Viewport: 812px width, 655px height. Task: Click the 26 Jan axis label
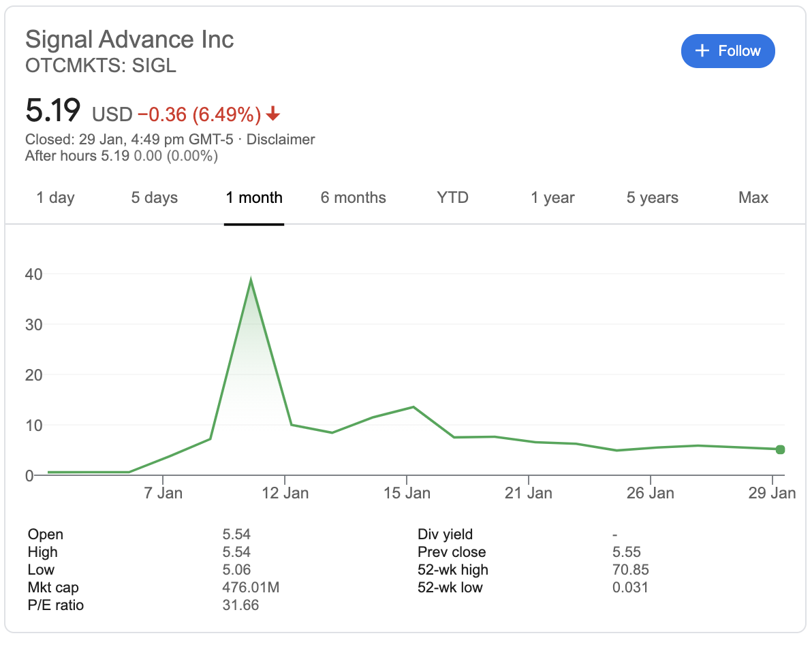coord(651,493)
